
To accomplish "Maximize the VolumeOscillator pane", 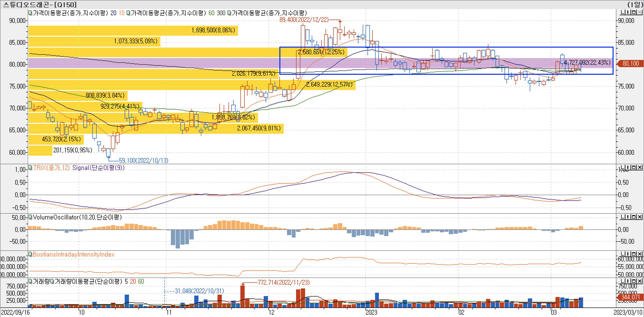I will [634, 217].
